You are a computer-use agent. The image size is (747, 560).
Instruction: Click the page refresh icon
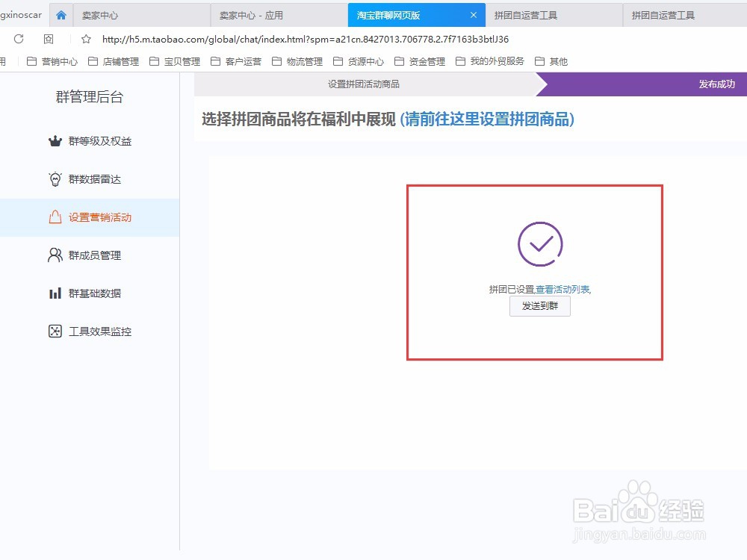tap(16, 38)
